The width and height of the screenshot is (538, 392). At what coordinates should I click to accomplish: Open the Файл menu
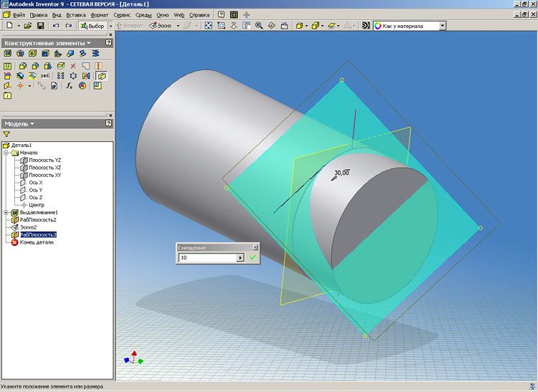(19, 15)
